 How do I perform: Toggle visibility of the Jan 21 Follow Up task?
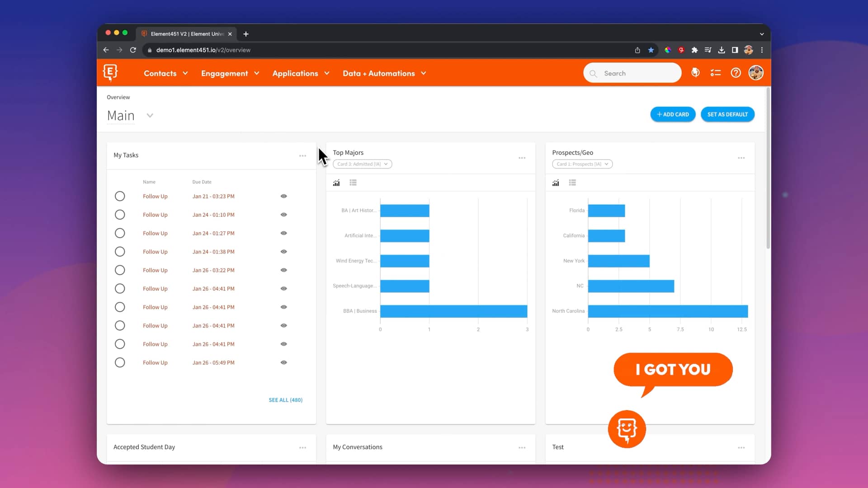coord(283,196)
